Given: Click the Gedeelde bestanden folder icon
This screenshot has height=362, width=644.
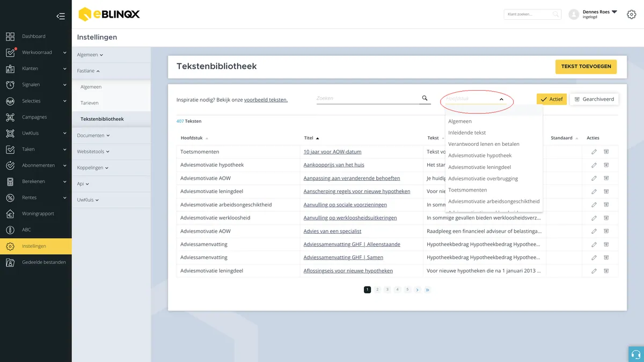Looking at the screenshot, I should coord(10,262).
